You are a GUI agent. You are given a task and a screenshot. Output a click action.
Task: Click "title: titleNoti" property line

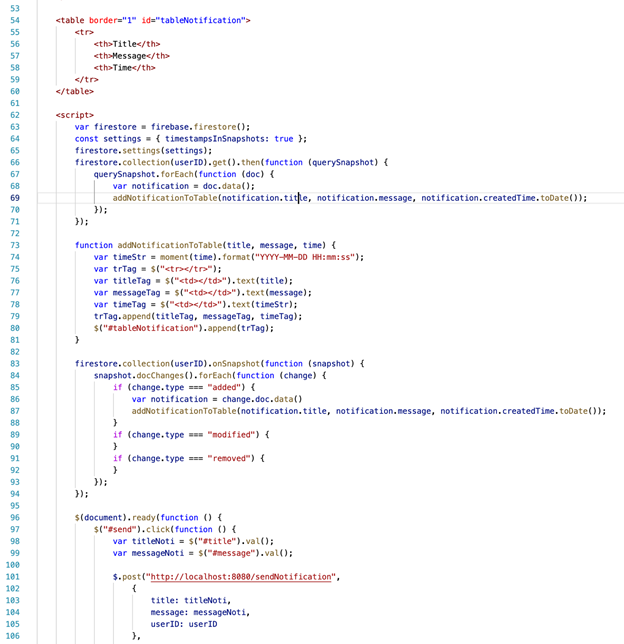pos(191,600)
